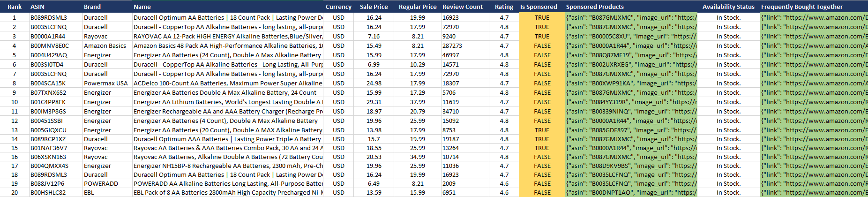Select the Rank column header

14,7
